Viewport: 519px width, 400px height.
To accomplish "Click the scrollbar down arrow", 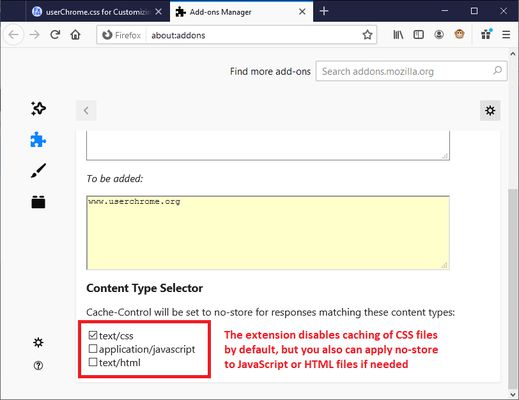I will click(x=513, y=395).
